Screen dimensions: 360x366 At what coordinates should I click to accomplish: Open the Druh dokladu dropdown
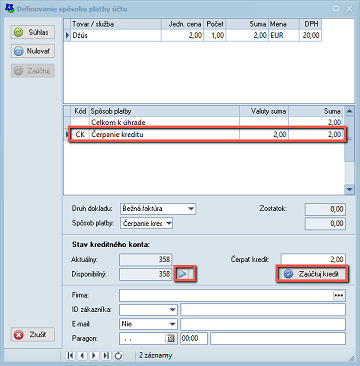191,209
